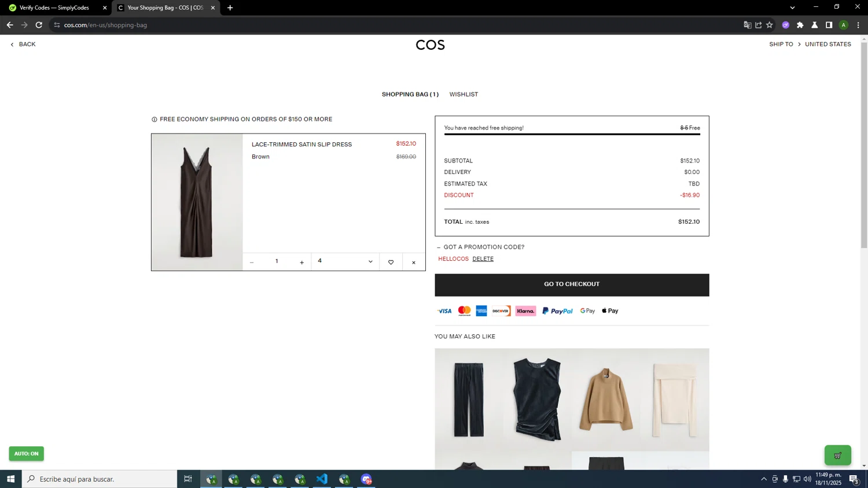Image resolution: width=868 pixels, height=488 pixels.
Task: Toggle the AUTO: ON button
Action: (x=26, y=454)
